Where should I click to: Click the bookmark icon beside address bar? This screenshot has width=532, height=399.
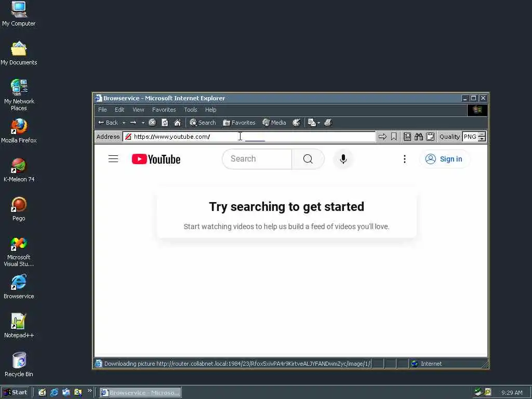click(x=394, y=137)
